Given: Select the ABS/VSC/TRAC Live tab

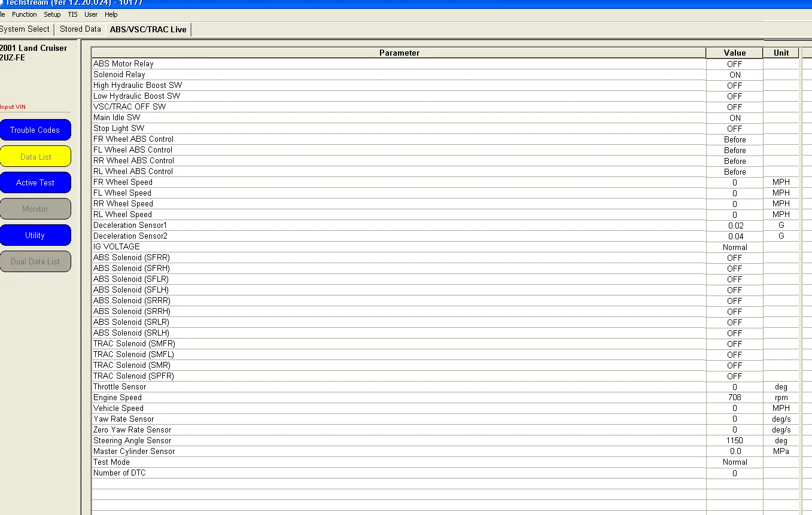Looking at the screenshot, I should tap(148, 29).
